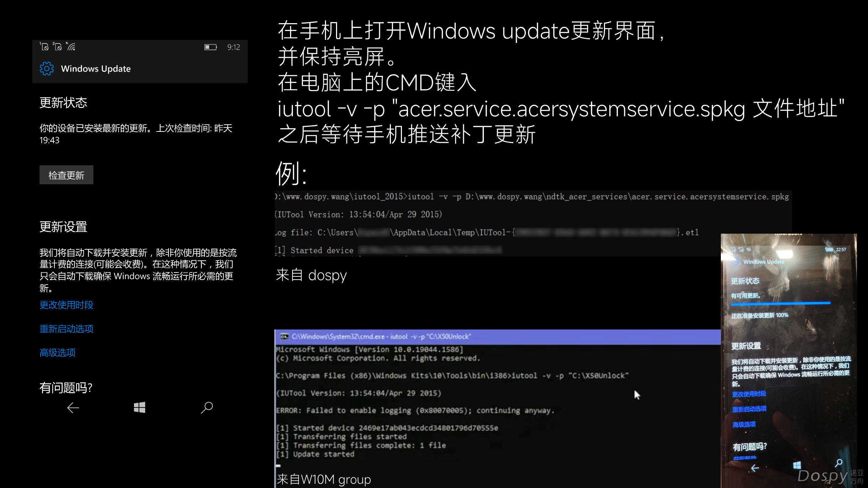Click the battery status icon
Image resolution: width=868 pixels, height=488 pixels.
[211, 47]
